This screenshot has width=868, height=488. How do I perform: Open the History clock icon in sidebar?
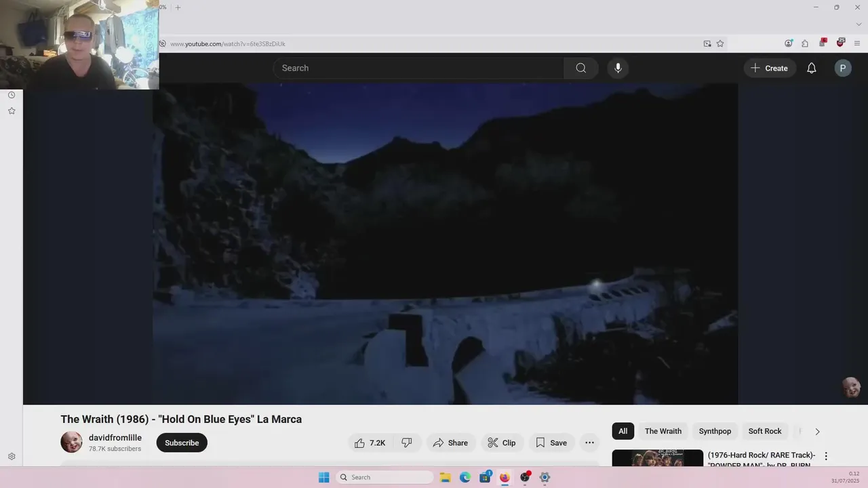(12, 95)
